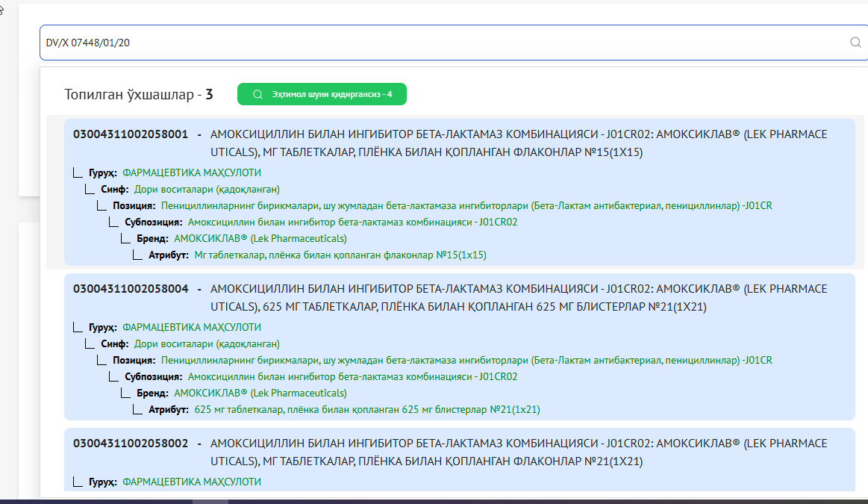Image resolution: width=868 pixels, height=504 pixels.
Task: Click the Гуруҳ label in third result
Action: point(103,482)
